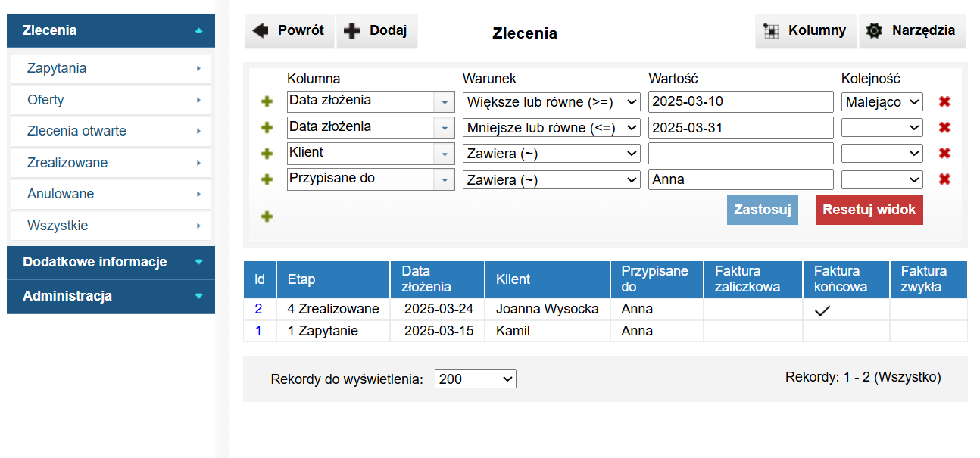Open the 'Większe lub równe' condition dropdown
The width and height of the screenshot is (980, 458).
[551, 102]
